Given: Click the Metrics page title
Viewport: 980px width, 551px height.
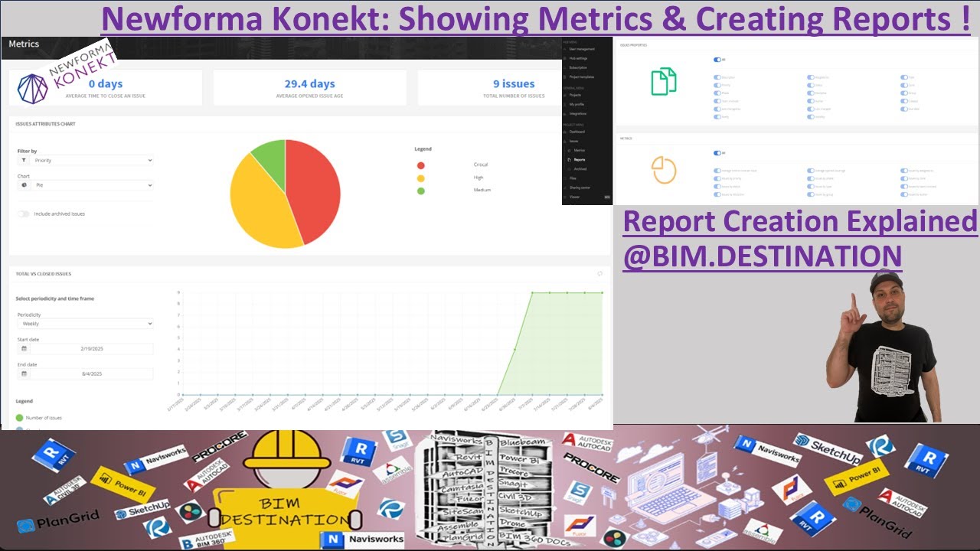Looking at the screenshot, I should click(24, 44).
